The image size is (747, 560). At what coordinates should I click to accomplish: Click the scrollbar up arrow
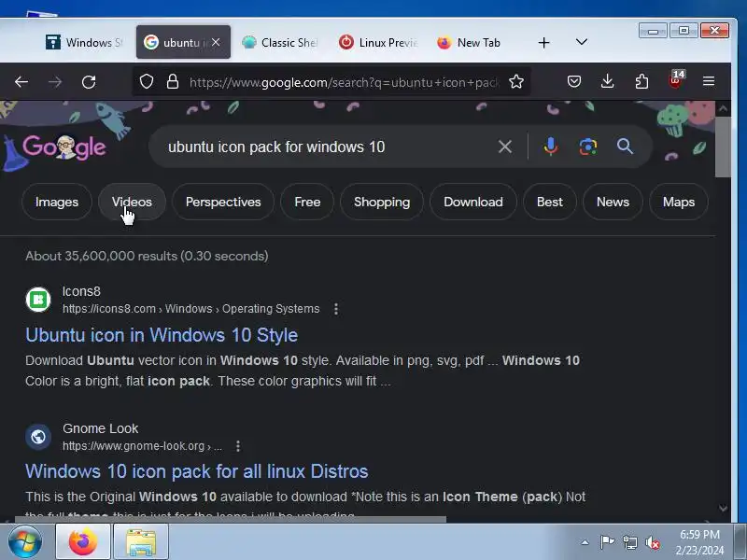(723, 108)
